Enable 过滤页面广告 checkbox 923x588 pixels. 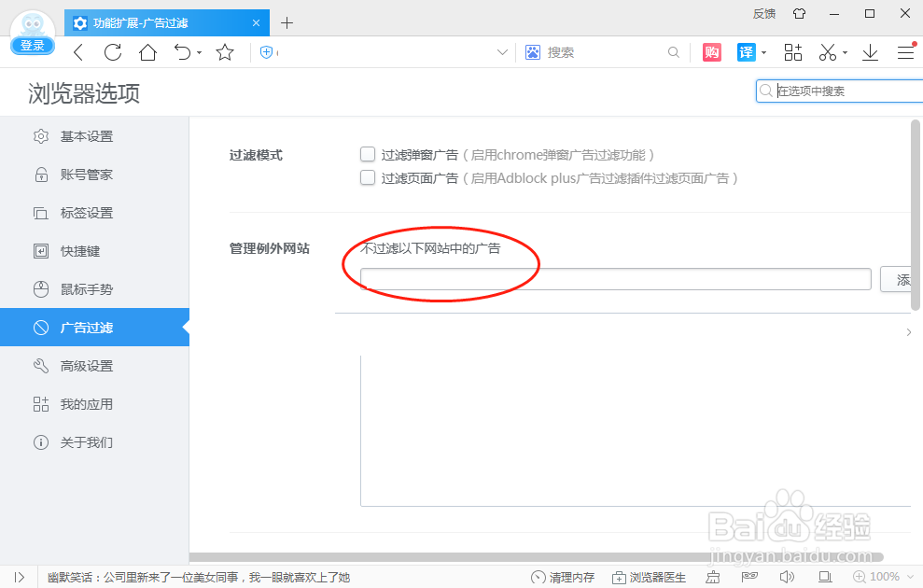pos(368,178)
